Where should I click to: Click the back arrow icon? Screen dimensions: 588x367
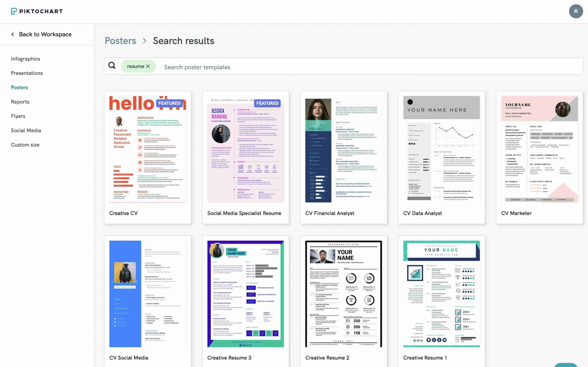[13, 34]
